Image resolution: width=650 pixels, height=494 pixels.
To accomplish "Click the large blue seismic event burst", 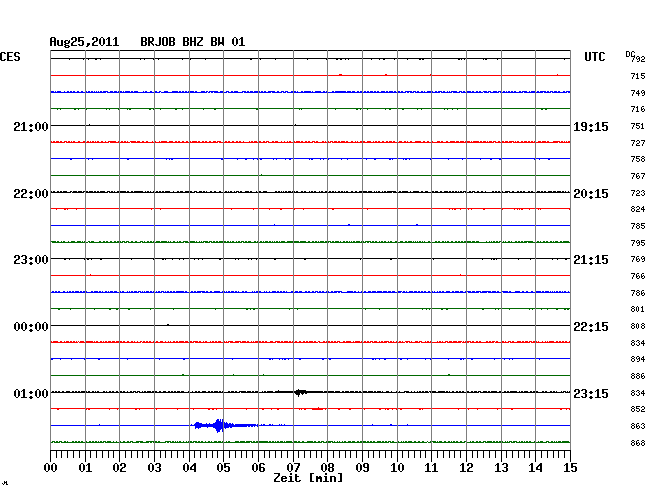I will pos(226,425).
